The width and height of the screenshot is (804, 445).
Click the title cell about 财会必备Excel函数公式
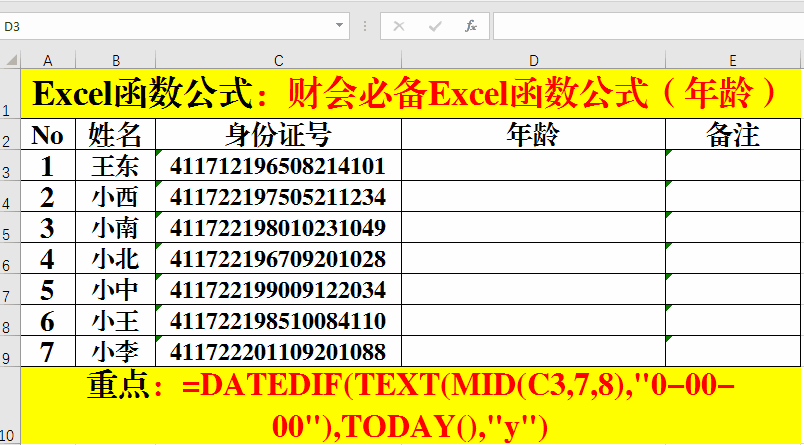click(x=410, y=94)
